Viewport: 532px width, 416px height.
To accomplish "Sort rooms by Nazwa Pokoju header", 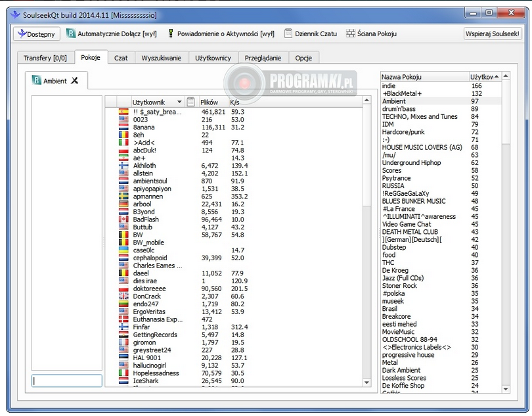I will pyautogui.click(x=424, y=77).
